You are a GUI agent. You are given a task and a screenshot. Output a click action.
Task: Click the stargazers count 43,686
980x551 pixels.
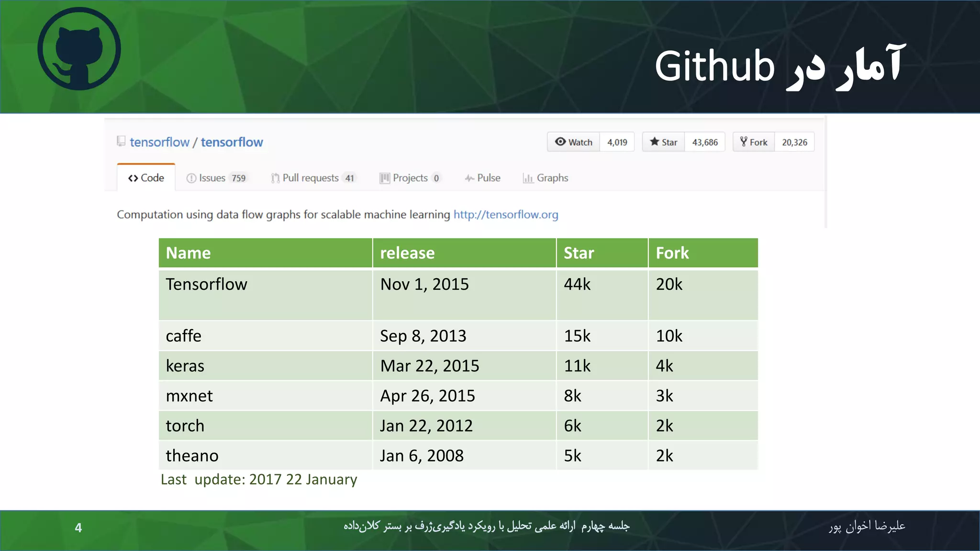click(705, 142)
